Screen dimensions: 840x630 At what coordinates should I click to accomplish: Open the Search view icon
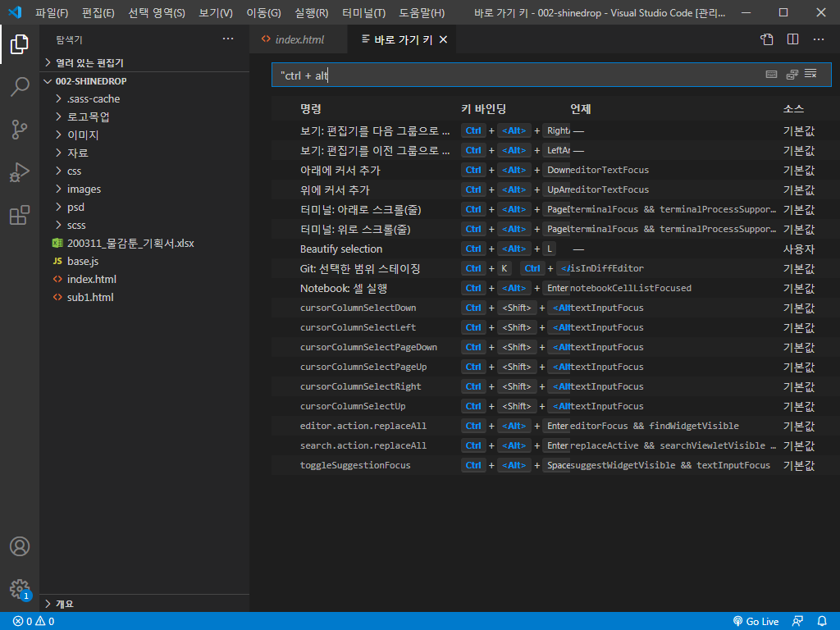click(20, 87)
